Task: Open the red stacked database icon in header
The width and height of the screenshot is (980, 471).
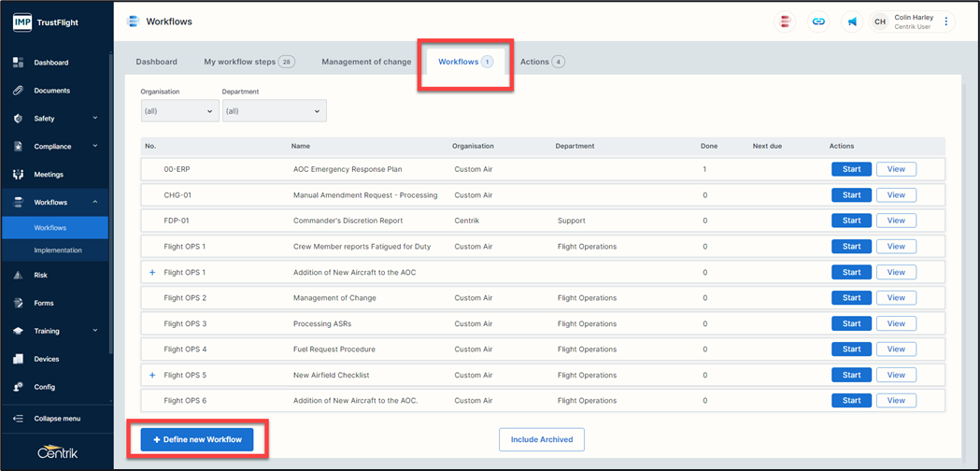Action: point(785,21)
